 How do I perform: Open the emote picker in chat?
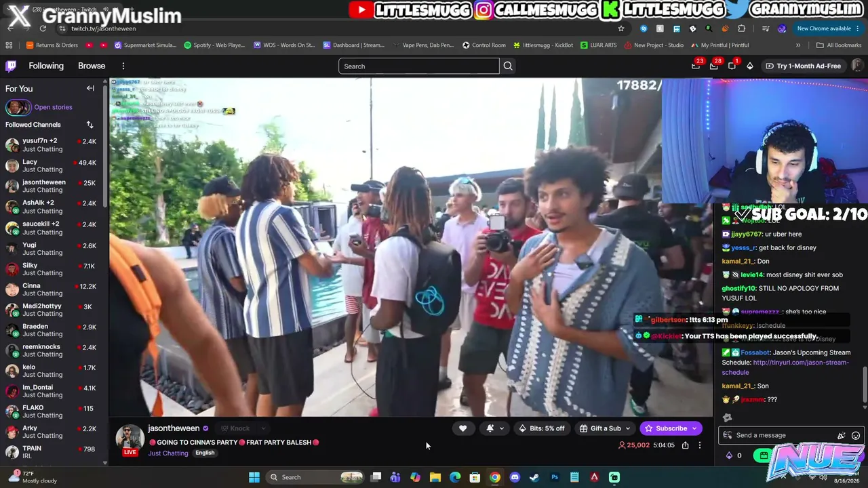pos(856,436)
